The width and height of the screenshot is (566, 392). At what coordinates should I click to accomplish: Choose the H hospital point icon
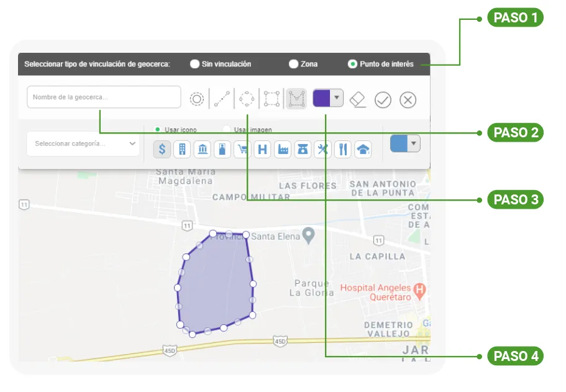(x=262, y=149)
